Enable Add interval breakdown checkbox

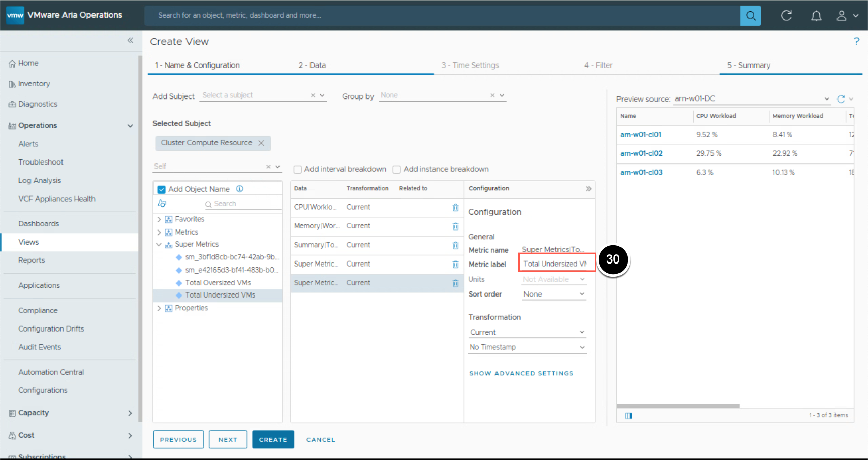[x=298, y=170]
